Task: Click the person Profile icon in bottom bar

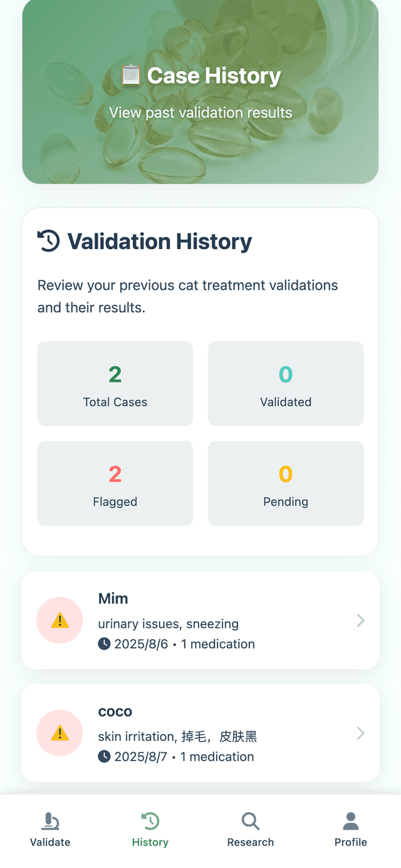Action: tap(351, 820)
